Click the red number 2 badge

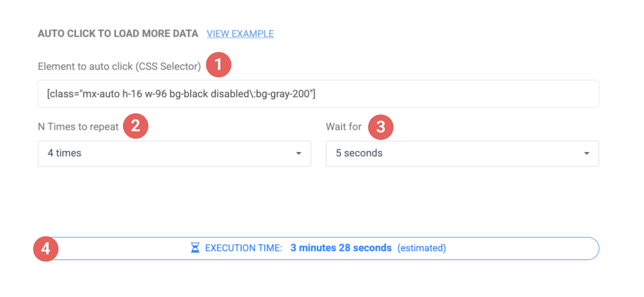point(136,126)
